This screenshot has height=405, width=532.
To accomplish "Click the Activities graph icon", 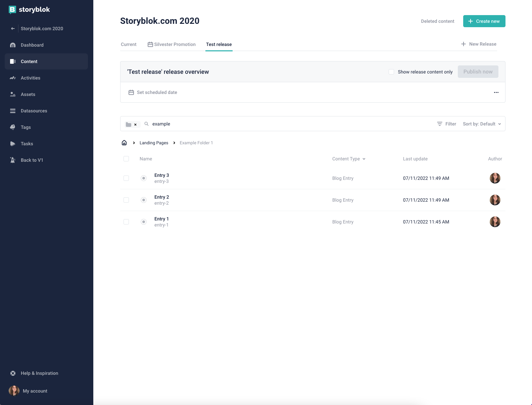I will pyautogui.click(x=13, y=78).
